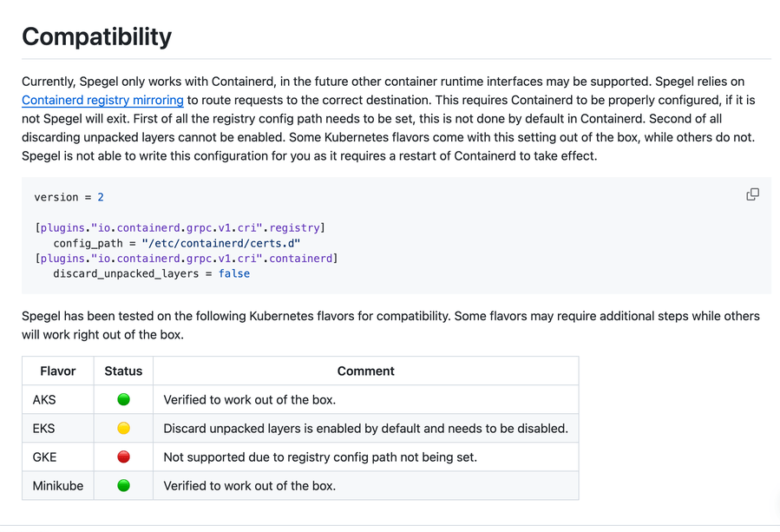Image resolution: width=780 pixels, height=532 pixels.
Task: Click the yellow status circle for EKS
Action: coord(123,428)
